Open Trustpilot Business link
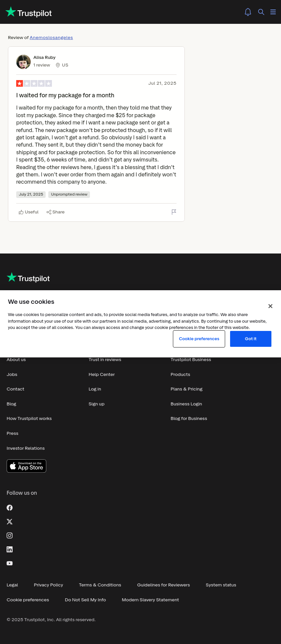 191,360
